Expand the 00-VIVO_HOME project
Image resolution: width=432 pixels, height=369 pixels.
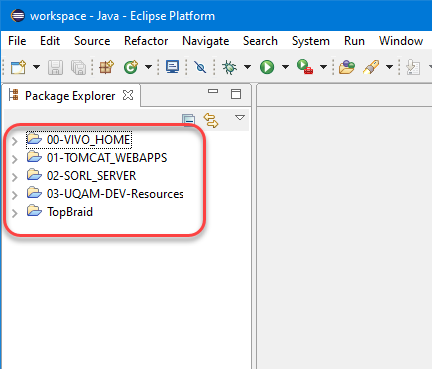(x=15, y=141)
